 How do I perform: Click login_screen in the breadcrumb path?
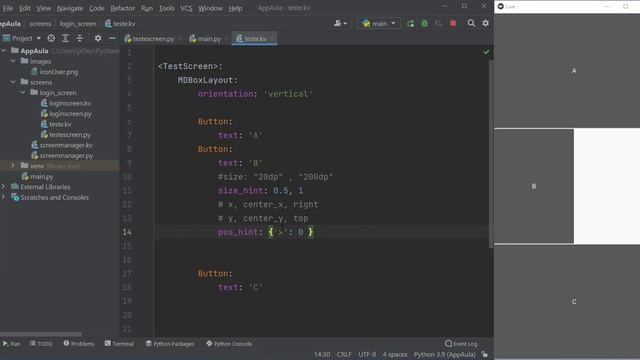click(x=78, y=24)
